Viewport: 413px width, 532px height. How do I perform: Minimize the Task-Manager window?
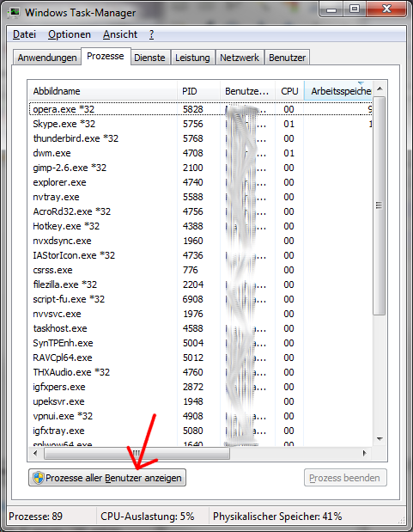click(x=331, y=9)
